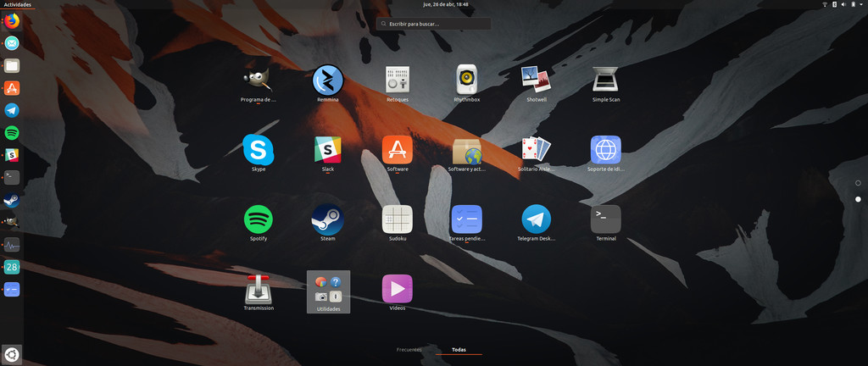Switch to Telegram in the dock
Viewport: 868px width, 366px height.
12,111
